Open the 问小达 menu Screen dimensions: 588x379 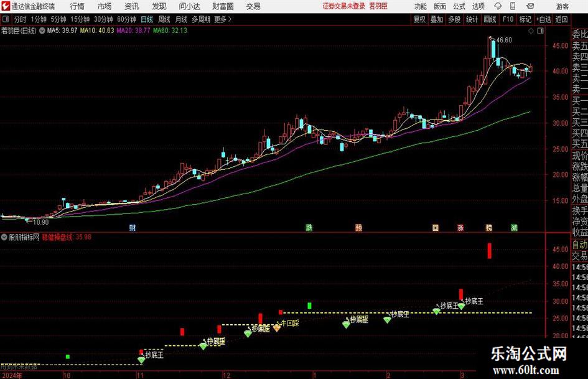pyautogui.click(x=189, y=6)
